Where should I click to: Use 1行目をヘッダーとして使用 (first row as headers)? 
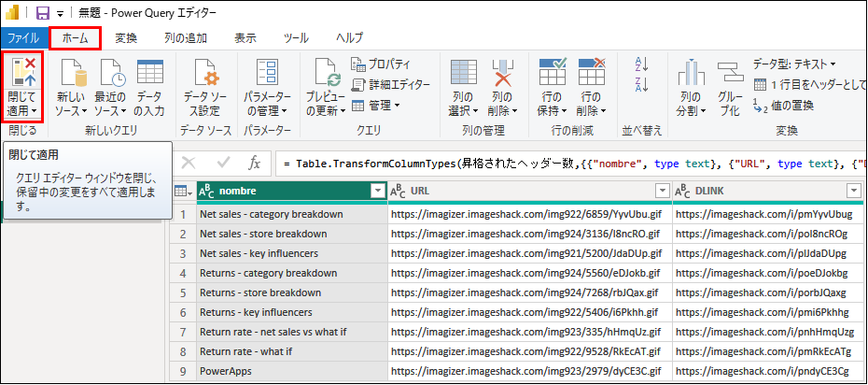pos(810,85)
